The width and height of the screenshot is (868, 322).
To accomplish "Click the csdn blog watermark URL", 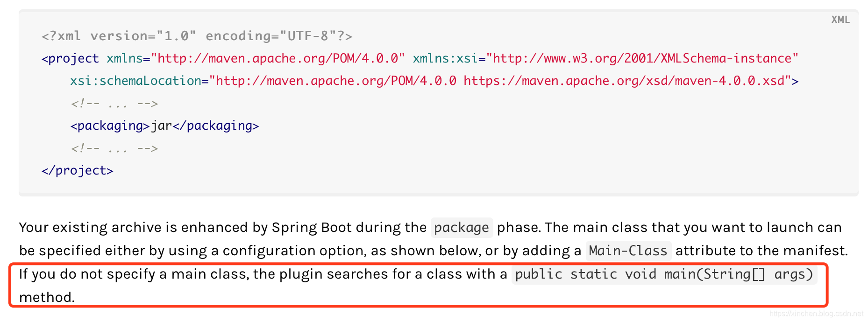I will [x=816, y=314].
